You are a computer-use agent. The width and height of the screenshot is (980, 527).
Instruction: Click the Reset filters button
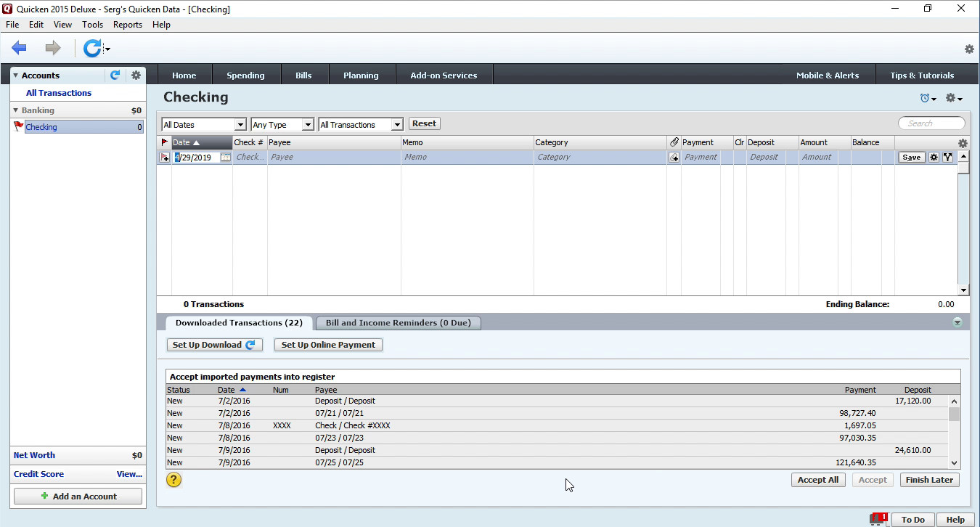click(424, 123)
